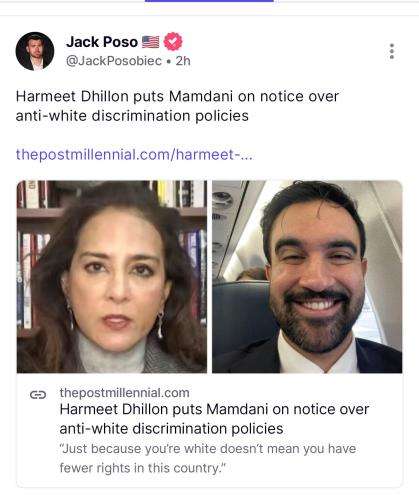Click thepostmillennial.com domain in preview card

click(124, 393)
